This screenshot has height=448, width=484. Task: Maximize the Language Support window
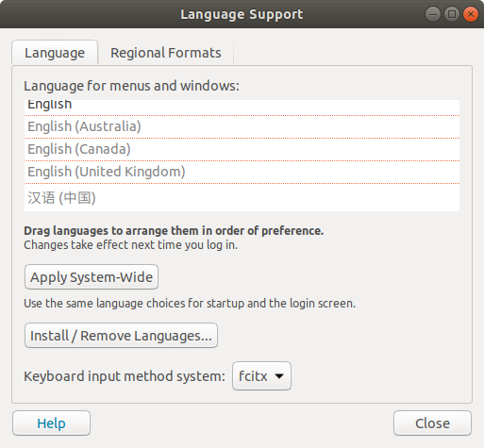(452, 14)
